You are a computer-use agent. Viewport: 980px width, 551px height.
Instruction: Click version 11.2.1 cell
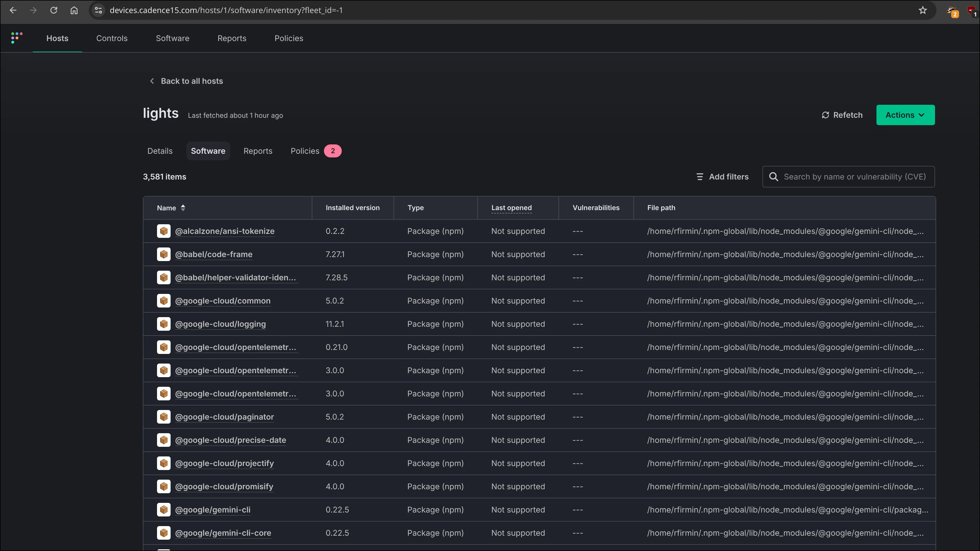pos(335,324)
